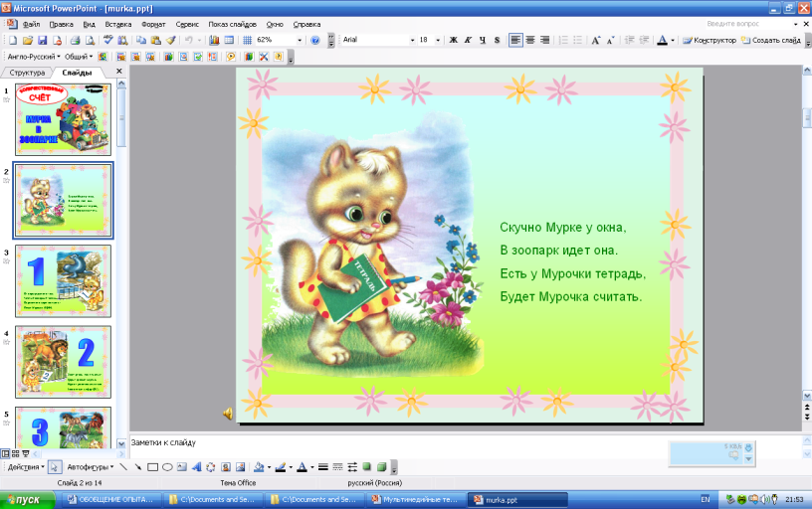Insert WordArt object from drawing toolbar
812x509 pixels.
(196, 466)
